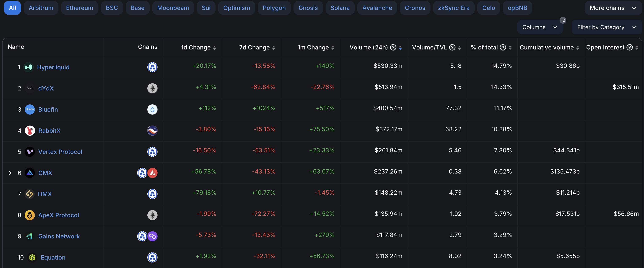Click the RabbitX rabbit logo icon

[x=30, y=130]
